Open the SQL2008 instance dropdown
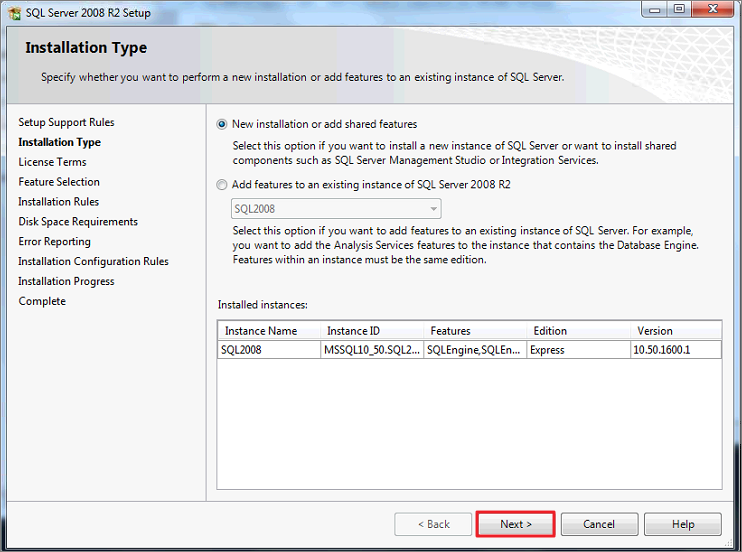The width and height of the screenshot is (742, 552). pos(336,209)
